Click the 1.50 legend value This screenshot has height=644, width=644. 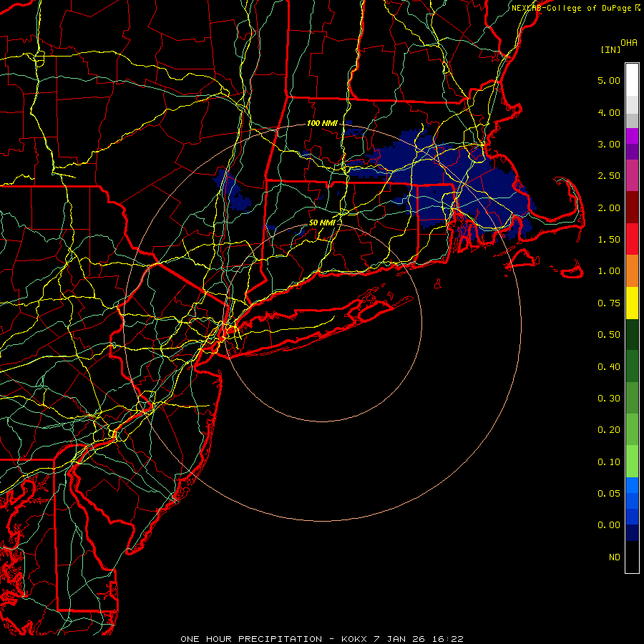[x=609, y=240]
